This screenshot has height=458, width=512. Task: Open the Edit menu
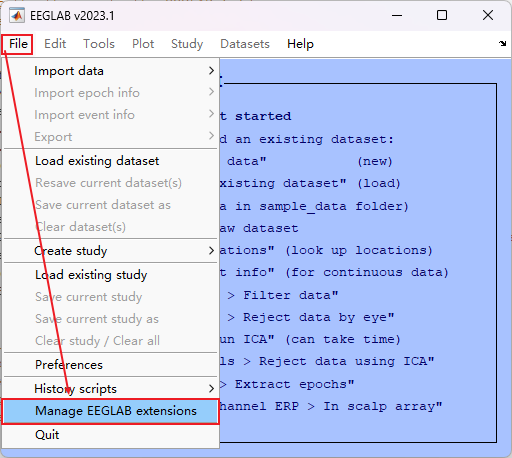(55, 44)
